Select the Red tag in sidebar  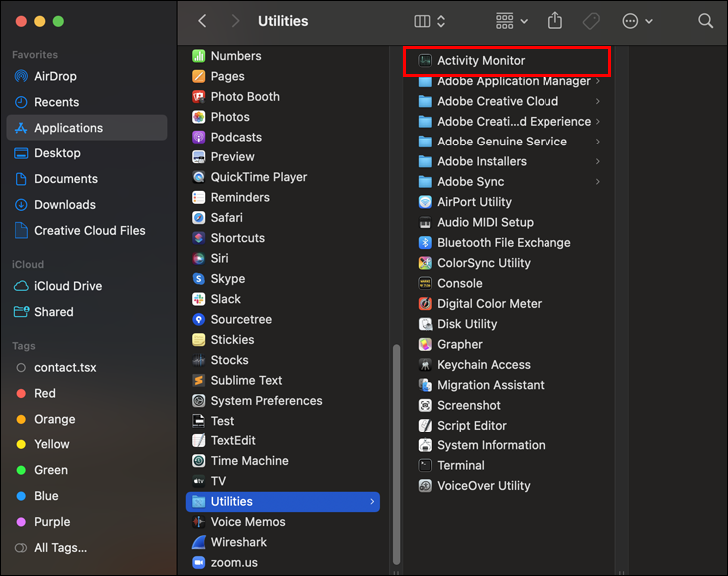click(45, 393)
